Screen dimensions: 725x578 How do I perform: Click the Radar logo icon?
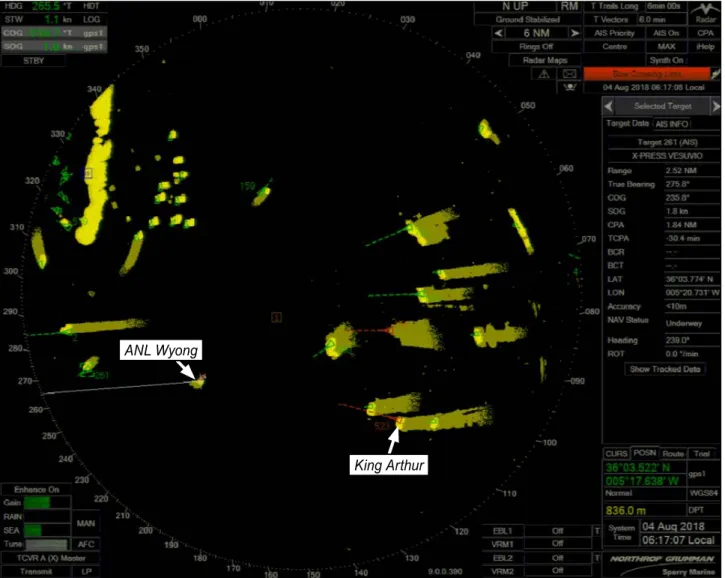(705, 12)
